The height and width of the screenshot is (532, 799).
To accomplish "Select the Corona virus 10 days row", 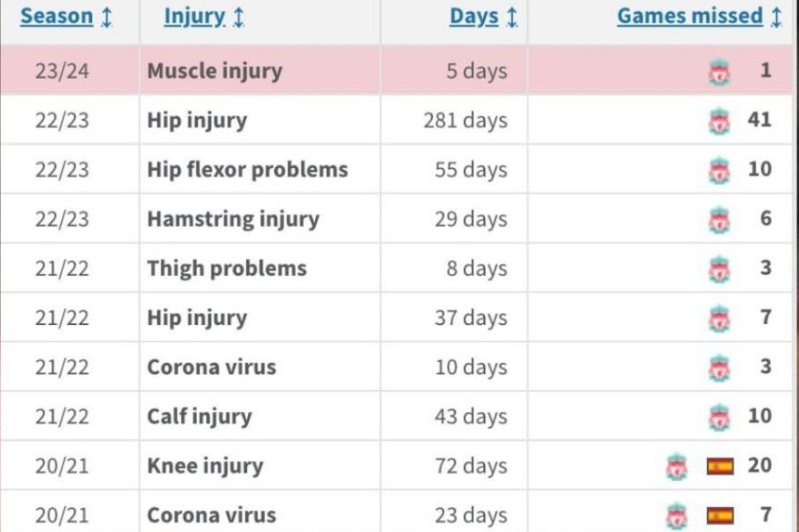I will 397,367.
